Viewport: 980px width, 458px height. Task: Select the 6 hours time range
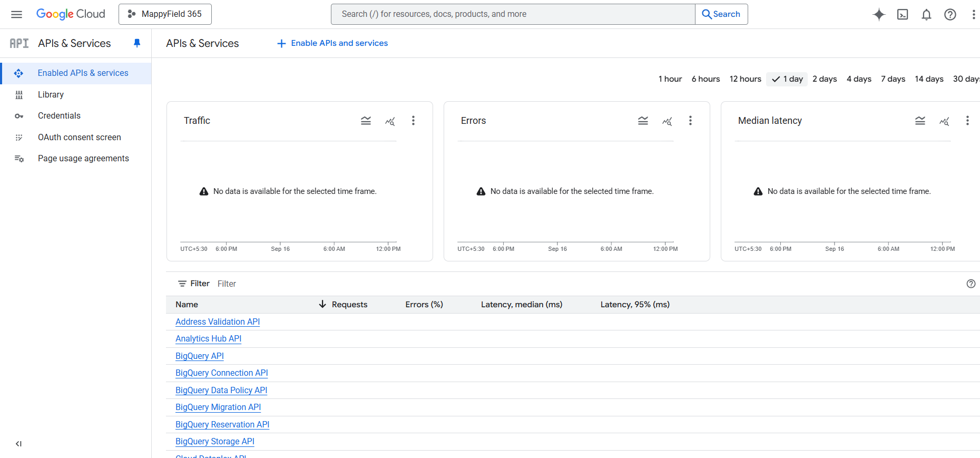coord(705,79)
